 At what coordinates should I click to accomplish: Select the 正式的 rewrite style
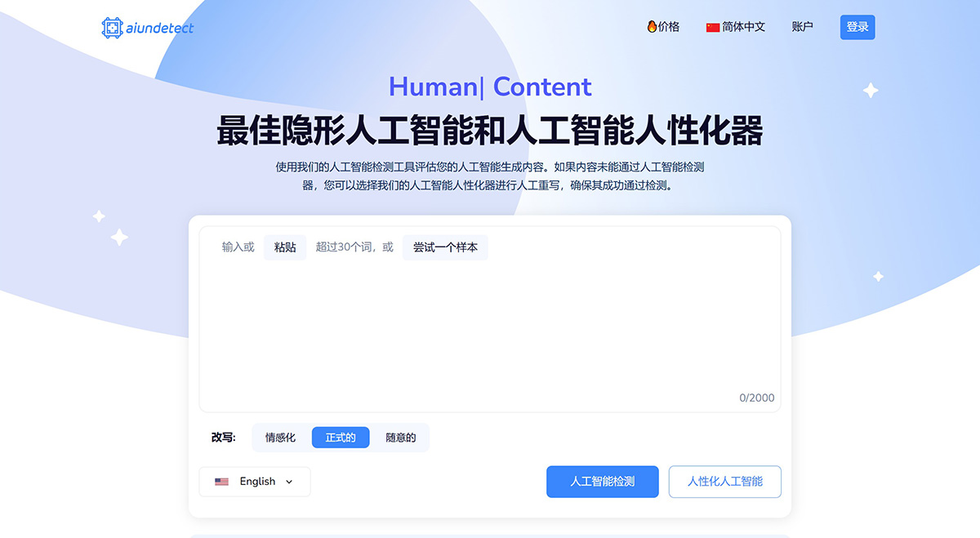coord(341,438)
